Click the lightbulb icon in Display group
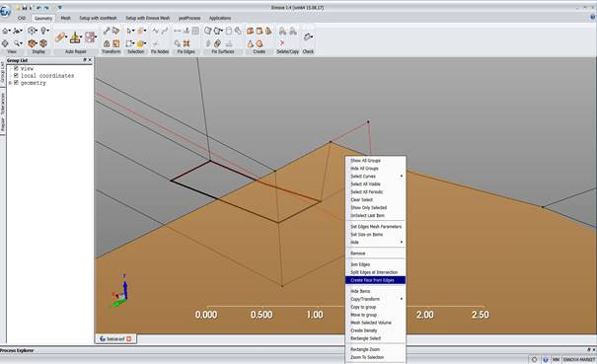The width and height of the screenshot is (597, 364). (x=44, y=31)
